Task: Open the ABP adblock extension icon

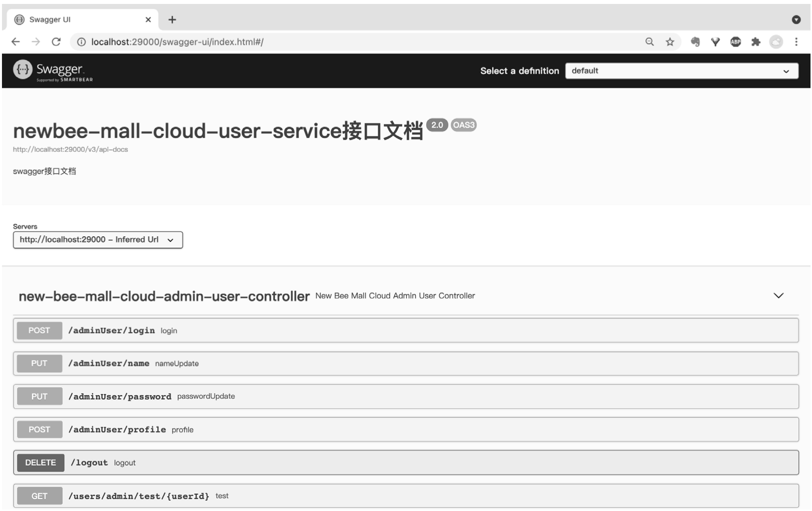Action: tap(736, 42)
